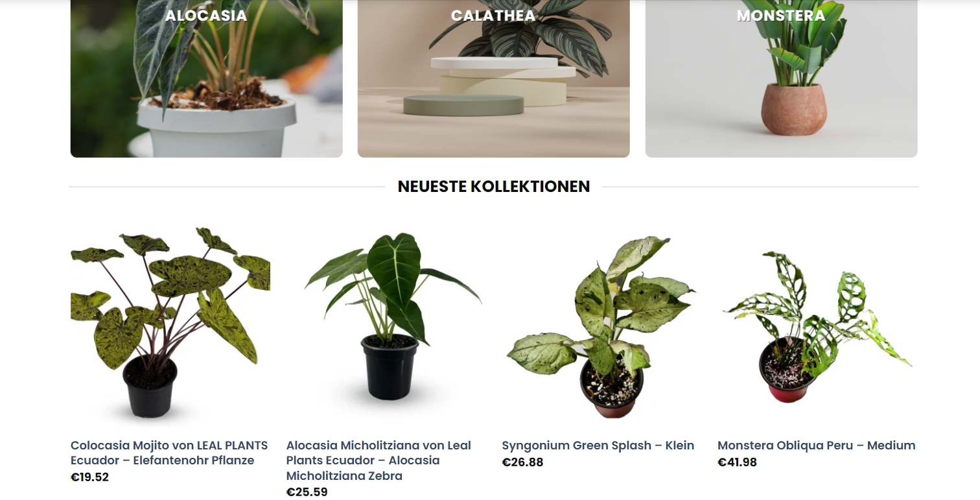Open Colocasia Mojito von LEAL PLANTS title
This screenshot has height=500, width=980.
pos(169,453)
